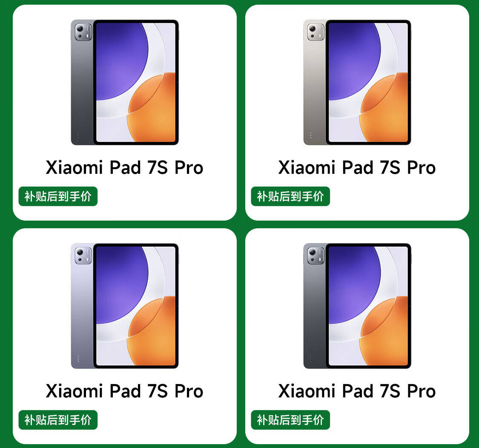This screenshot has width=479, height=448.
Task: Open the Xiaomi Pad 7S Pro title under the beige tablet
Action: (357, 167)
